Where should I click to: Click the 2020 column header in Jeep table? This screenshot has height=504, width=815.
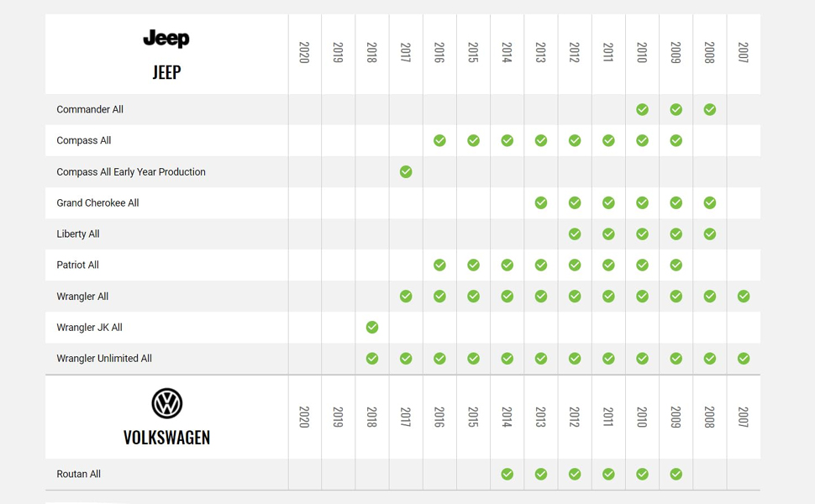pos(304,53)
